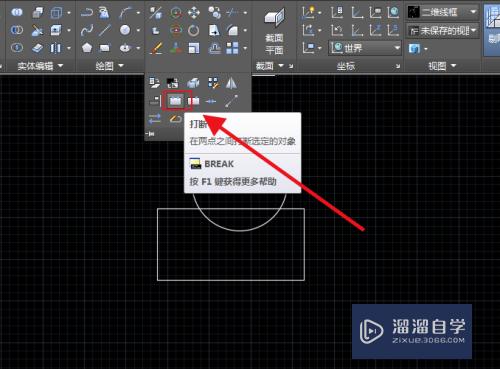The height and width of the screenshot is (369, 500).
Task: Open the 未保存的视图 view dropdown
Action: [443, 30]
